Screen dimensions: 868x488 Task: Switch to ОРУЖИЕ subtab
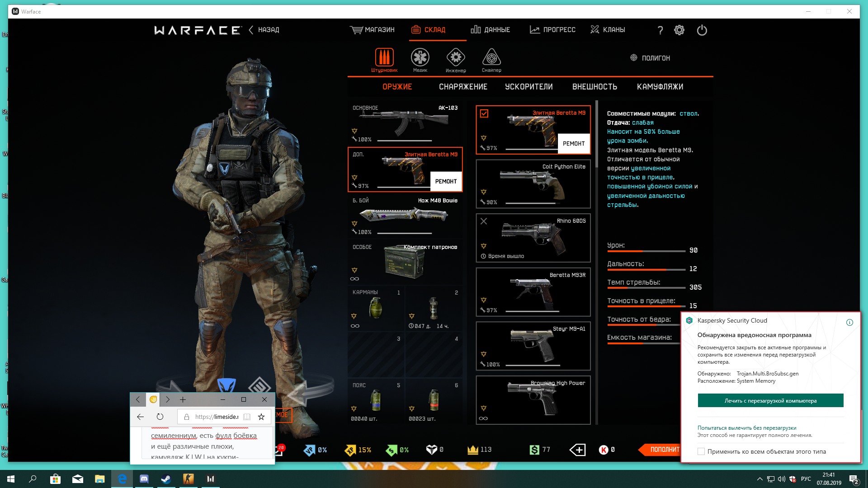tap(397, 87)
